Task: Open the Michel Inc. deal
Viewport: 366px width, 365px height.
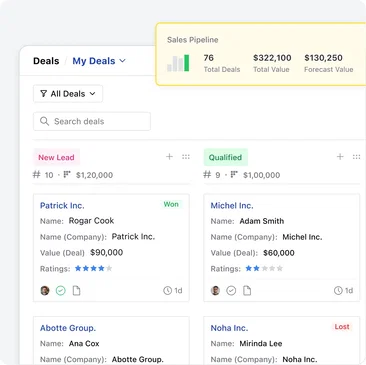Action: tap(232, 206)
